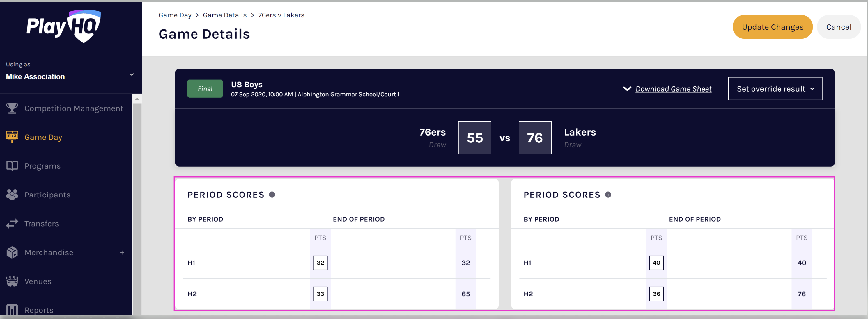Screen dimensions: 868x319
Task: Expand Merchandise submenu with plus sign
Action: (x=122, y=252)
